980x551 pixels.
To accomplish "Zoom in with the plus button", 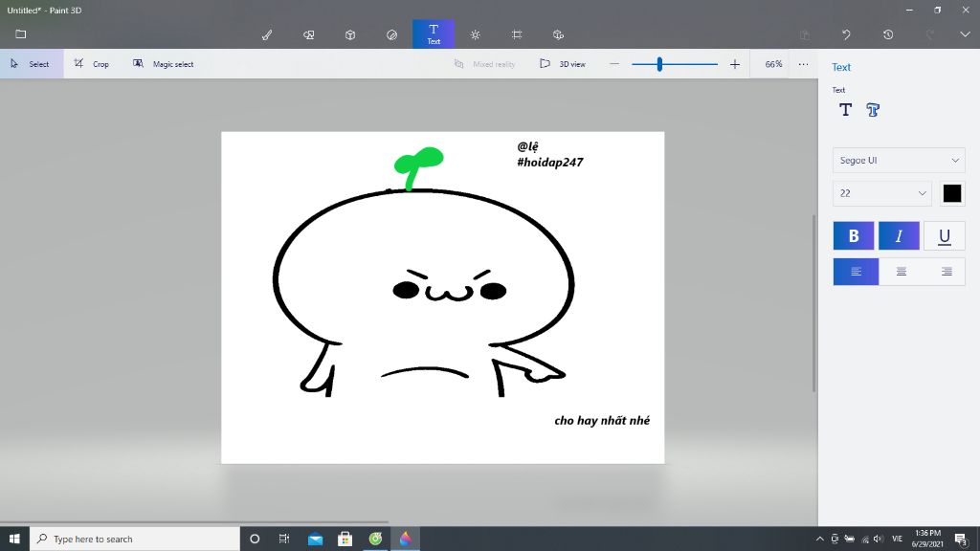I will point(735,64).
